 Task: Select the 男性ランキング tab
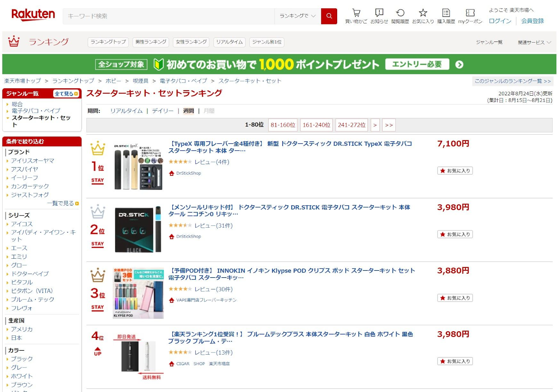151,42
